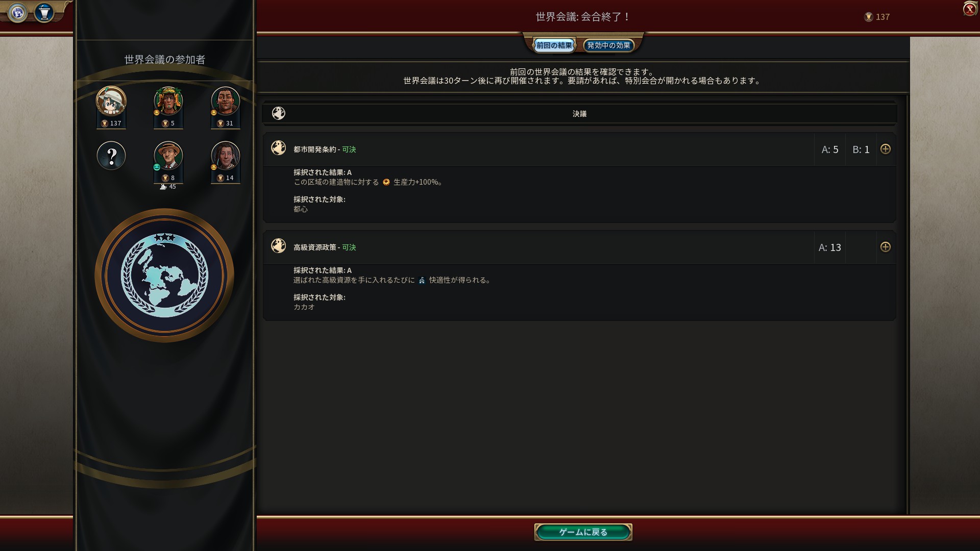Image resolution: width=980 pixels, height=551 pixels.
Task: Open the World Congress globe icon top-left
Action: pyautogui.click(x=18, y=12)
